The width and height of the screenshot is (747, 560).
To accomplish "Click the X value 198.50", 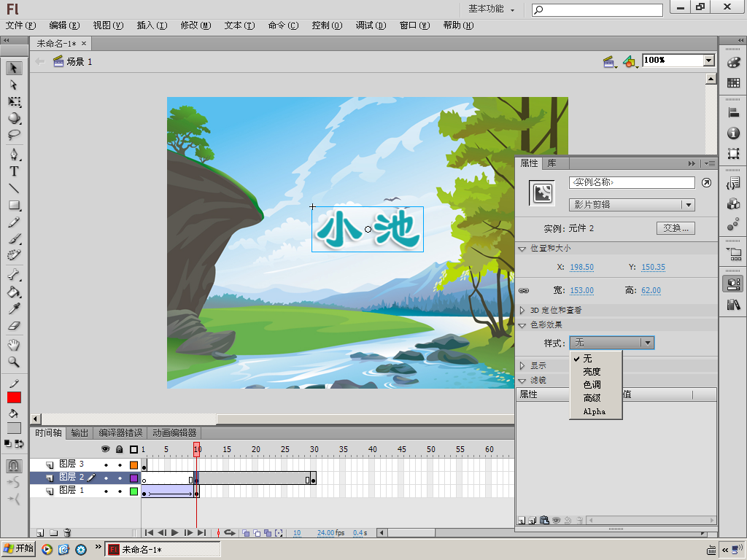I will [581, 267].
